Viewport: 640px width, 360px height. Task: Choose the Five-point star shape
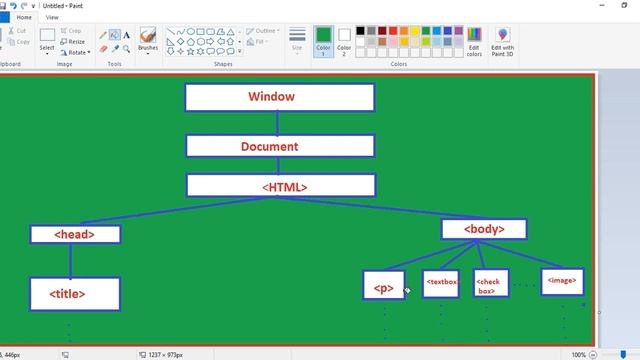tap(191, 51)
